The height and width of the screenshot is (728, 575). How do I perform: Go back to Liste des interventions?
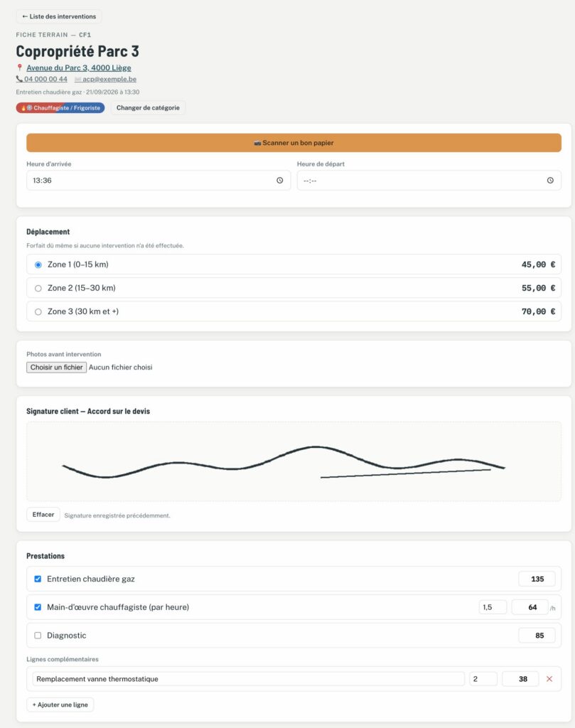point(59,16)
